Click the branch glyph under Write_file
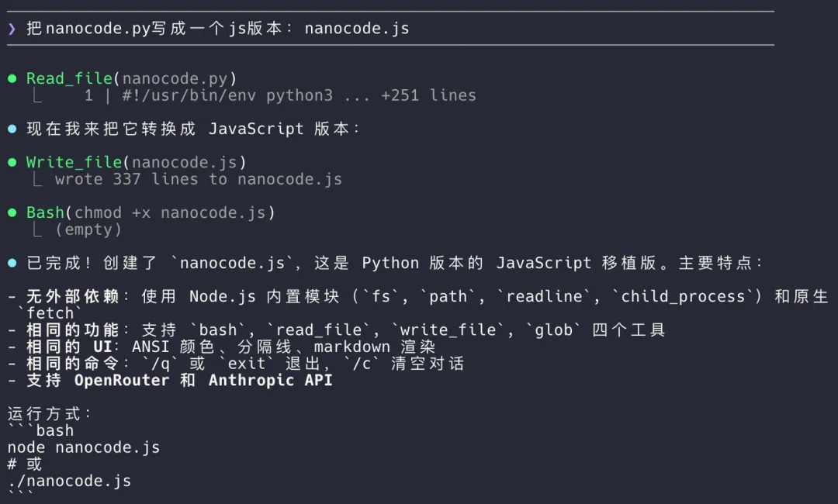838x504 pixels. click(x=37, y=179)
